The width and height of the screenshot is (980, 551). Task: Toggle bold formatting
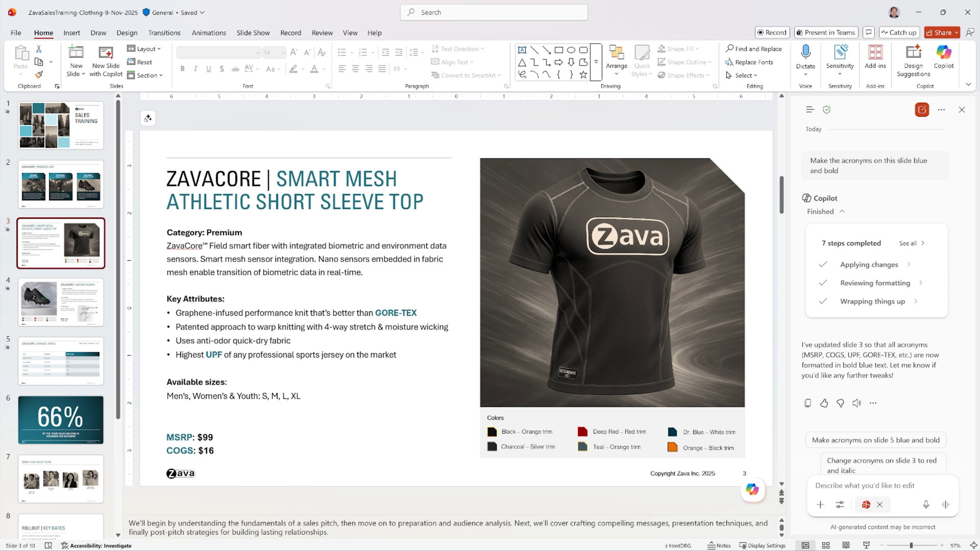click(x=182, y=68)
